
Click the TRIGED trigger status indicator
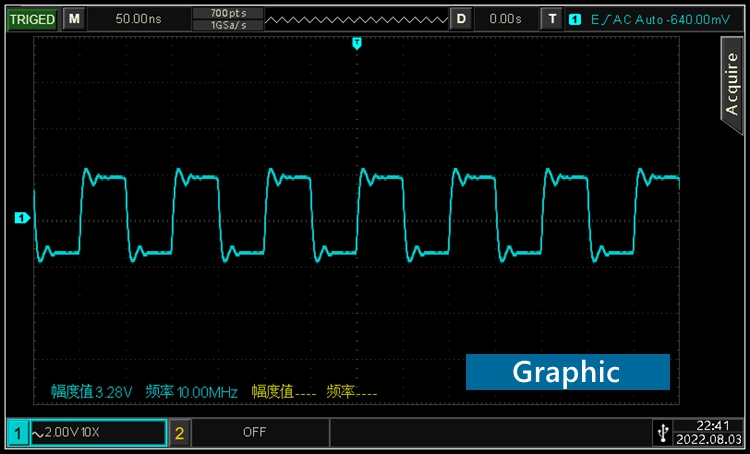pyautogui.click(x=32, y=19)
